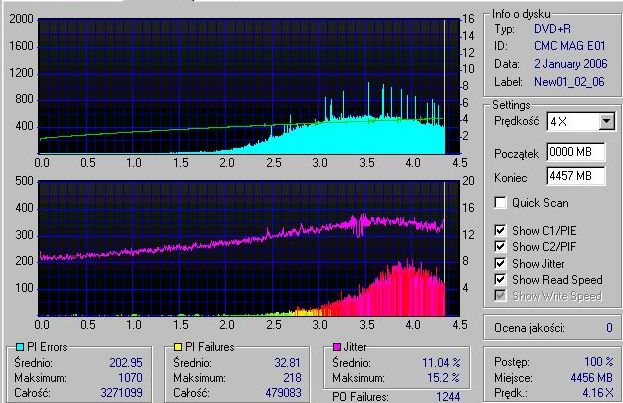This screenshot has width=623, height=403.
Task: Click the label value New01_02_06
Action: pyautogui.click(x=569, y=82)
